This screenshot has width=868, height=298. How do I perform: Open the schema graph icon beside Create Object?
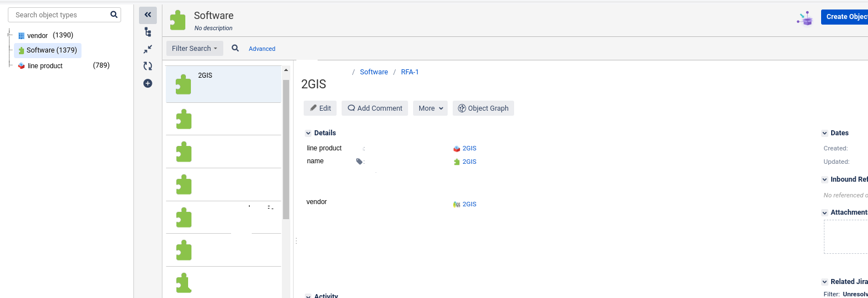pos(805,18)
